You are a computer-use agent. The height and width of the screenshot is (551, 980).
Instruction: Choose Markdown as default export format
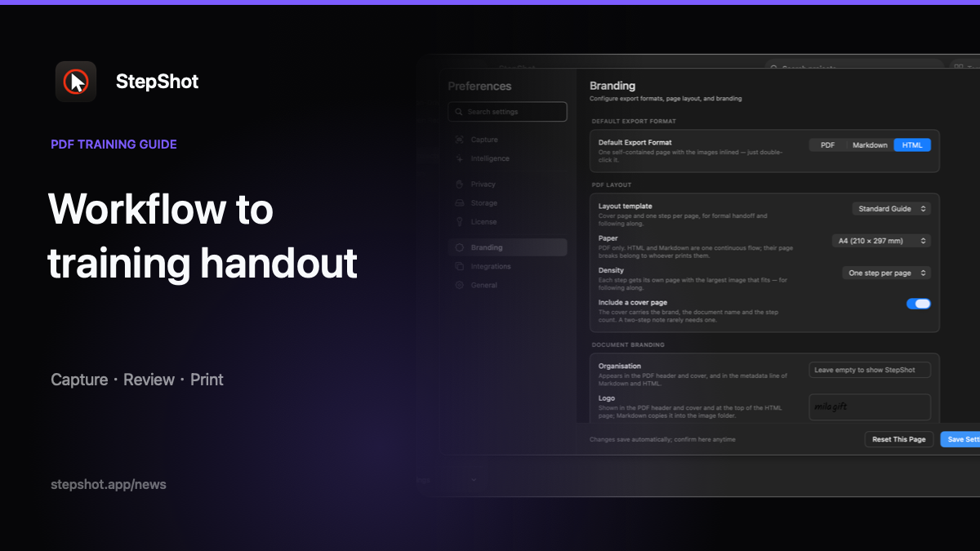(870, 145)
